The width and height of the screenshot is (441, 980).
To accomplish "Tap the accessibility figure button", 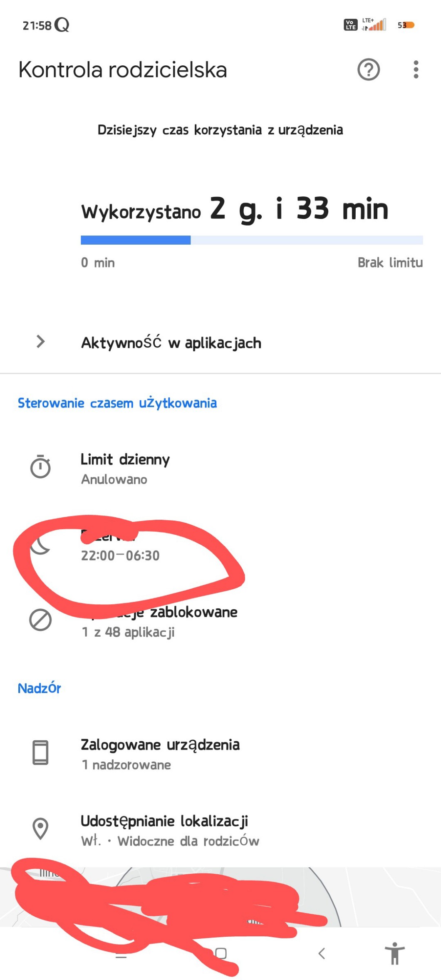I will coord(394,953).
